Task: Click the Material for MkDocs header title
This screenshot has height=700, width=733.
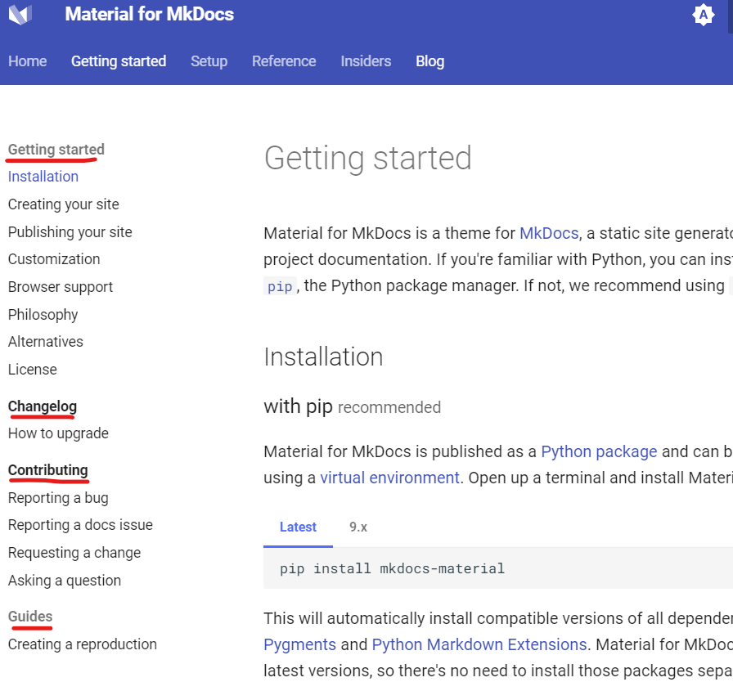Action: [149, 14]
